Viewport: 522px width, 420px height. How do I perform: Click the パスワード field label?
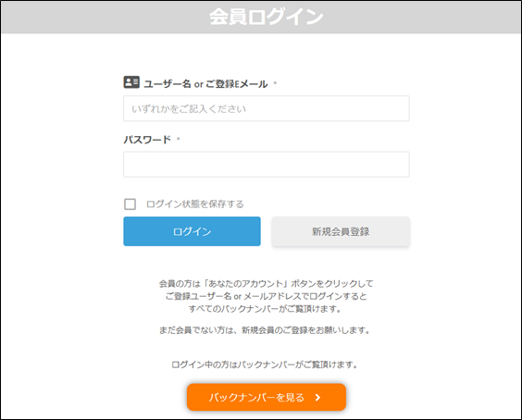[x=147, y=140]
